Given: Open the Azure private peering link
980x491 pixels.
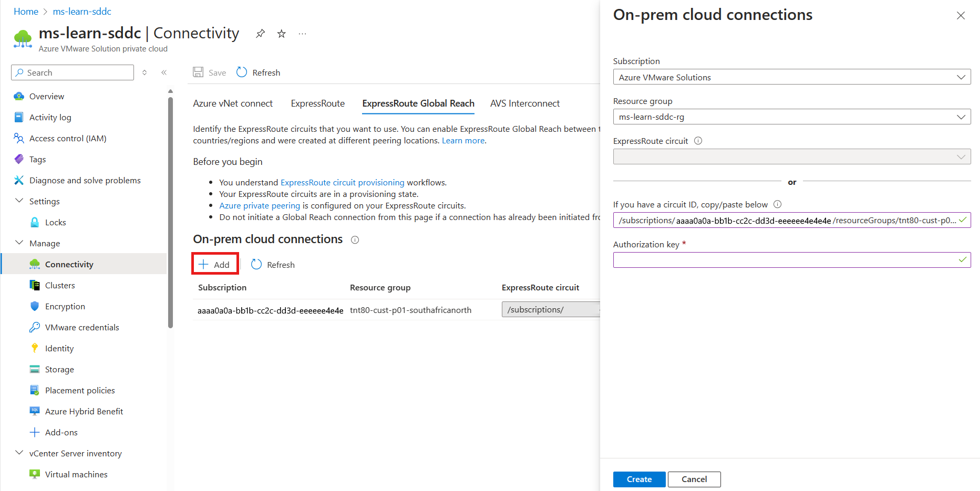Looking at the screenshot, I should click(260, 206).
